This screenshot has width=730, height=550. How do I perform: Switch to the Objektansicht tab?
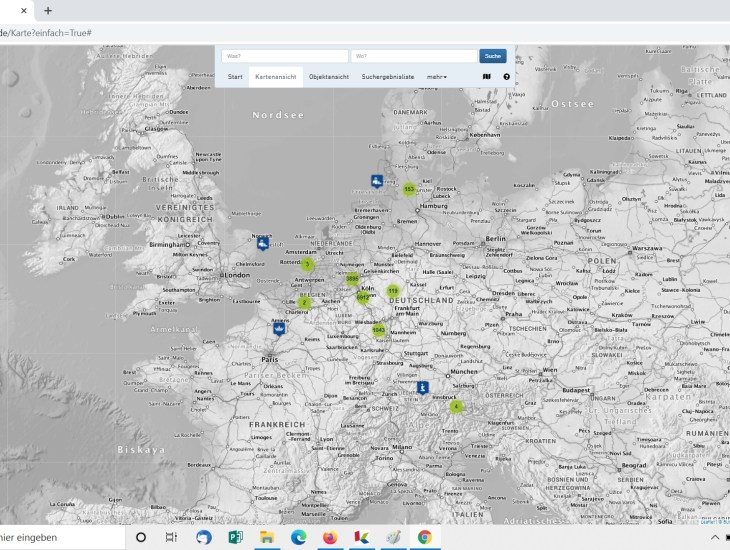328,77
